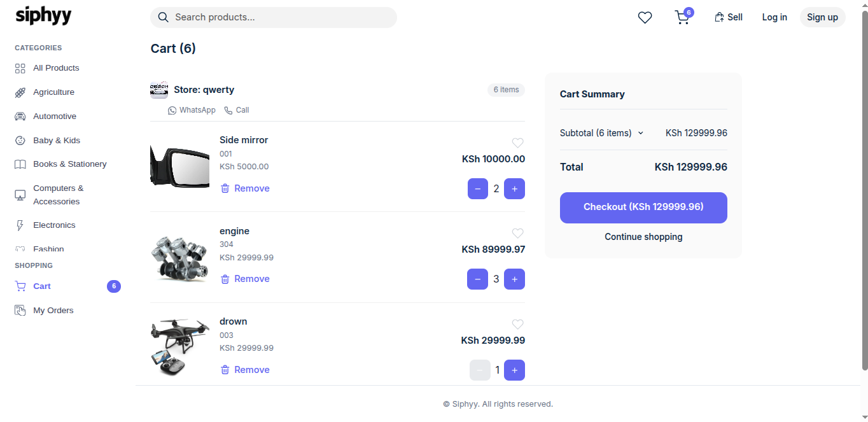Click Total KSh 129999.96 amount
Image resolution: width=868 pixels, height=422 pixels.
pos(690,167)
